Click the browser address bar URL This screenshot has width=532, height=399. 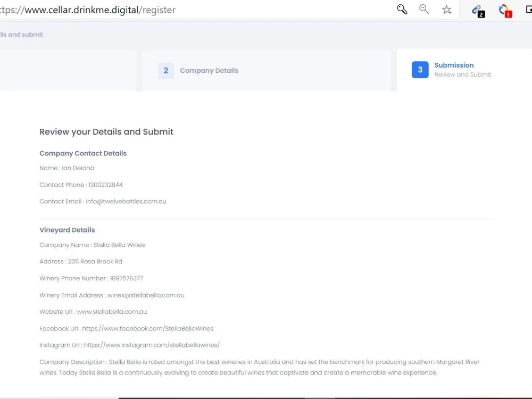(x=88, y=10)
